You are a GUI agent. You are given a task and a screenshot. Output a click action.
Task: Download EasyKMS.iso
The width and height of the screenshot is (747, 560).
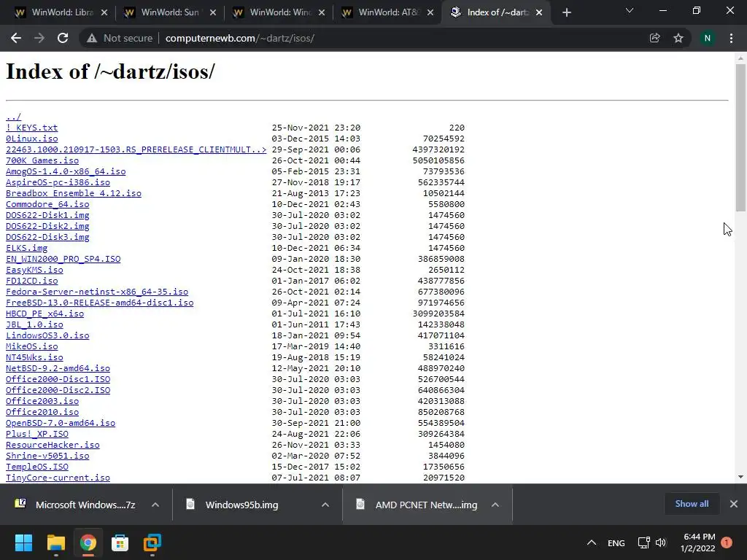(34, 270)
